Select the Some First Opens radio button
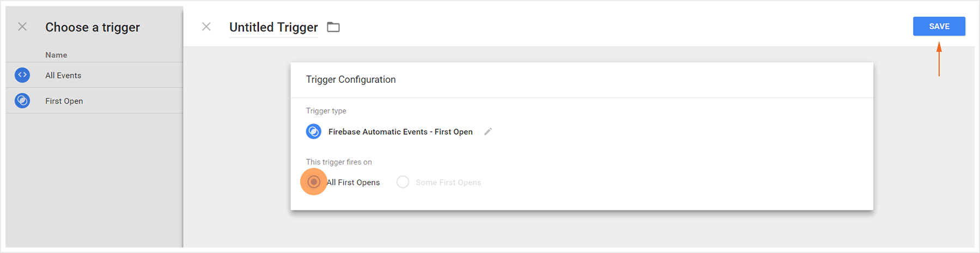Screen dimensions: 980x253 403,182
